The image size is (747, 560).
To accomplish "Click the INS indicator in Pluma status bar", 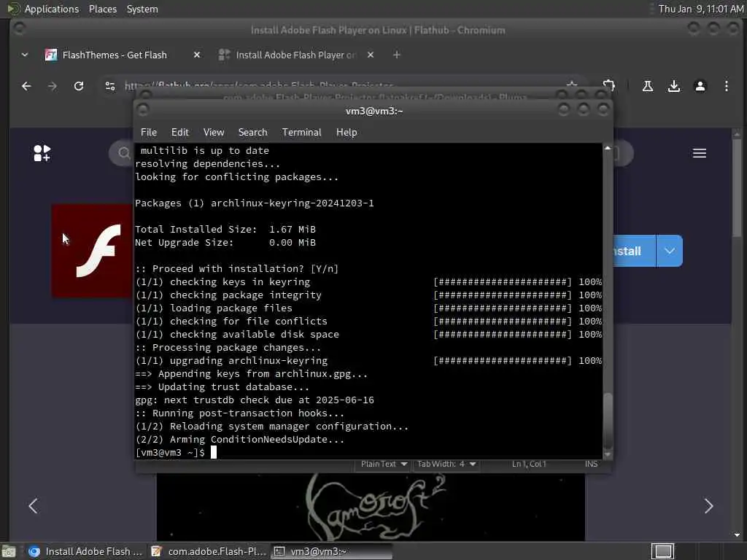I will pos(591,464).
